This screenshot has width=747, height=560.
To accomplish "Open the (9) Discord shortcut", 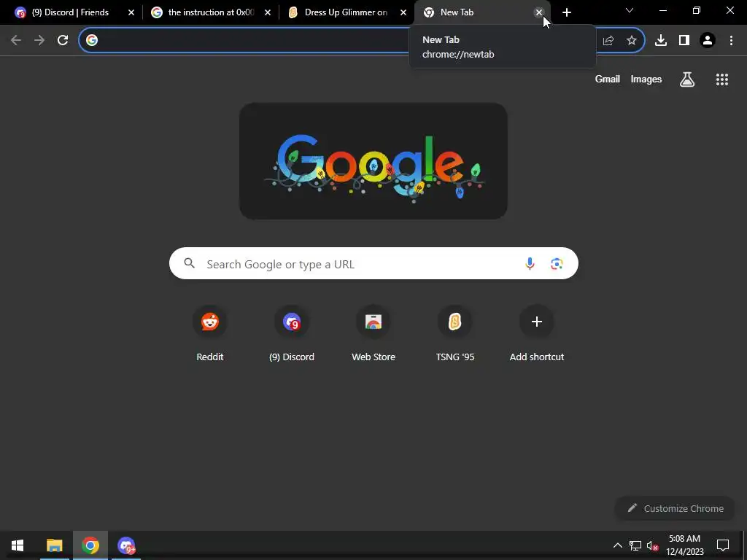I will click(x=292, y=334).
